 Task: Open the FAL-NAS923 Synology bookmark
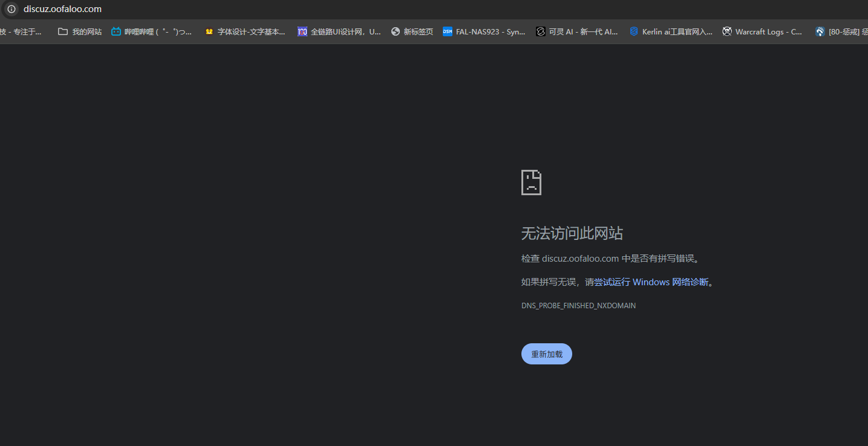(x=484, y=31)
